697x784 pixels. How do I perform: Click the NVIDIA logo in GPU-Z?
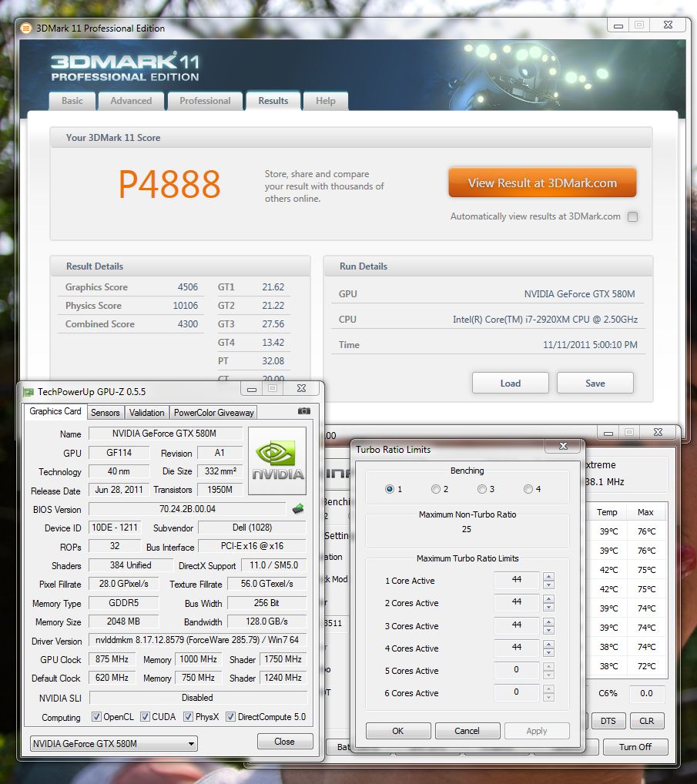(x=277, y=461)
